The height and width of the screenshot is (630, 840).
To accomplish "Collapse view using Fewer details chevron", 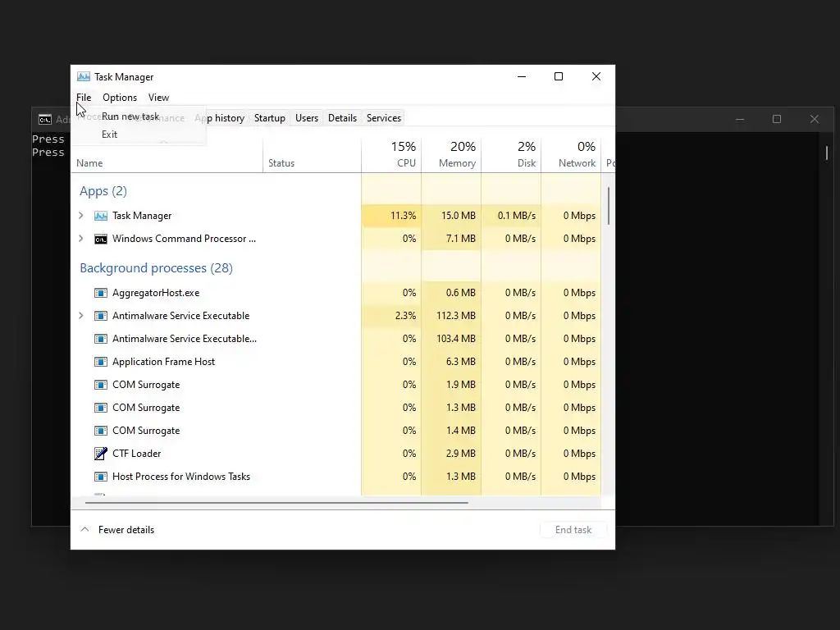I will click(84, 529).
